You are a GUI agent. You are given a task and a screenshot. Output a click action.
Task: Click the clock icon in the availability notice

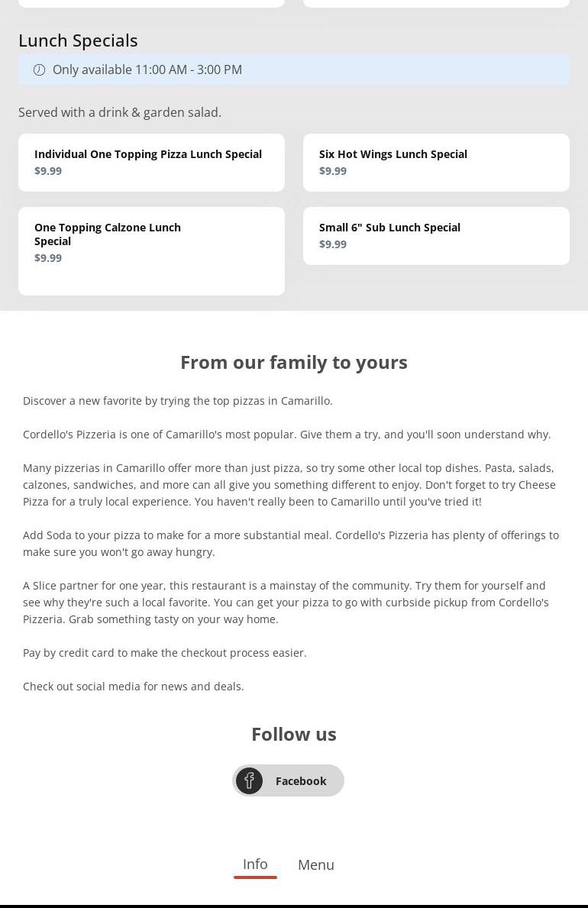pyautogui.click(x=39, y=69)
